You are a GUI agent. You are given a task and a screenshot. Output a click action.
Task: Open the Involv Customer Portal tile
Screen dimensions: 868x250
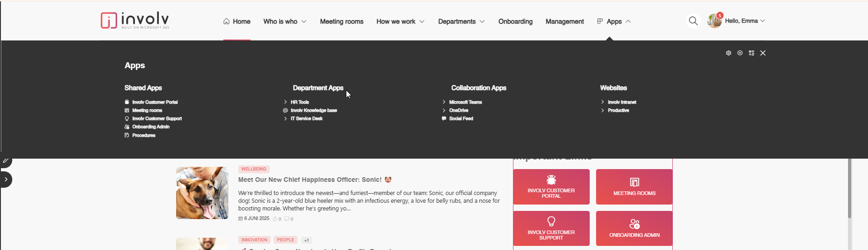coord(551,187)
